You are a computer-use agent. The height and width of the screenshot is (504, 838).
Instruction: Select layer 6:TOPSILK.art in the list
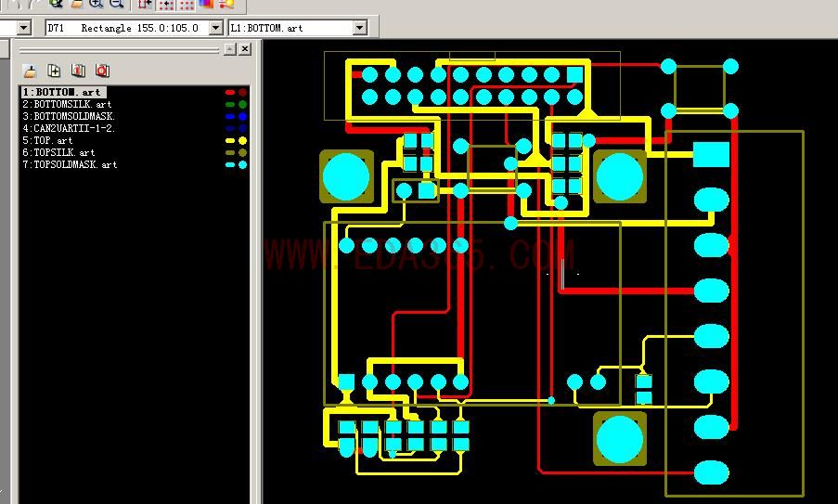pyautogui.click(x=58, y=152)
